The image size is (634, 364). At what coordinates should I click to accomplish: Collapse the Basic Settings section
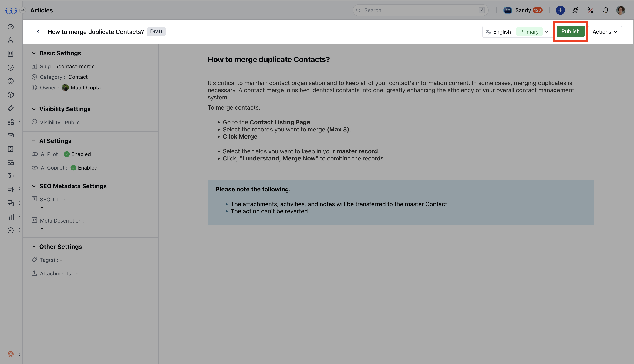(34, 53)
